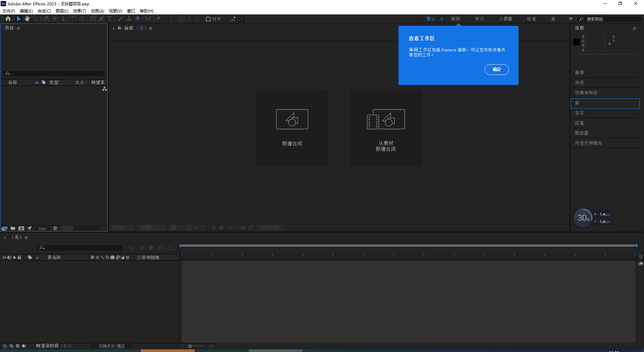Expand the 字符 panel

(x=605, y=113)
